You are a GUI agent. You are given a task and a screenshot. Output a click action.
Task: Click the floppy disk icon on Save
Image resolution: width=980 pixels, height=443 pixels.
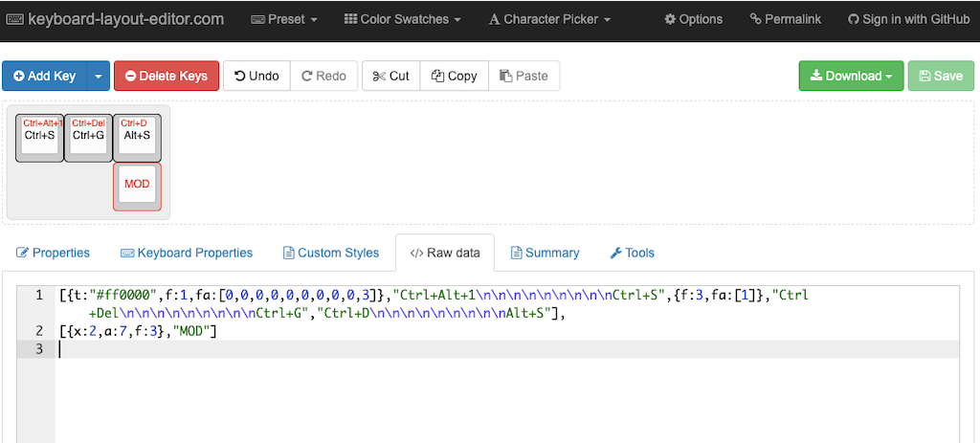925,77
